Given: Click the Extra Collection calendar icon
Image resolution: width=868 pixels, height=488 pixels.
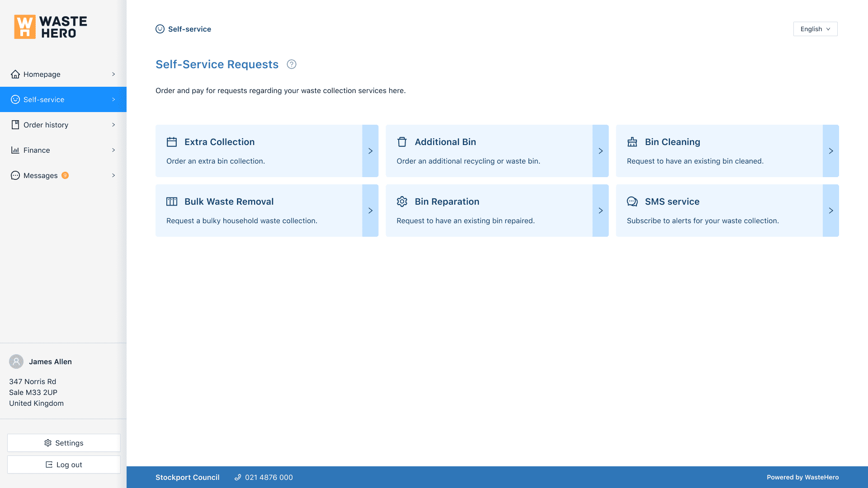Looking at the screenshot, I should (x=172, y=142).
